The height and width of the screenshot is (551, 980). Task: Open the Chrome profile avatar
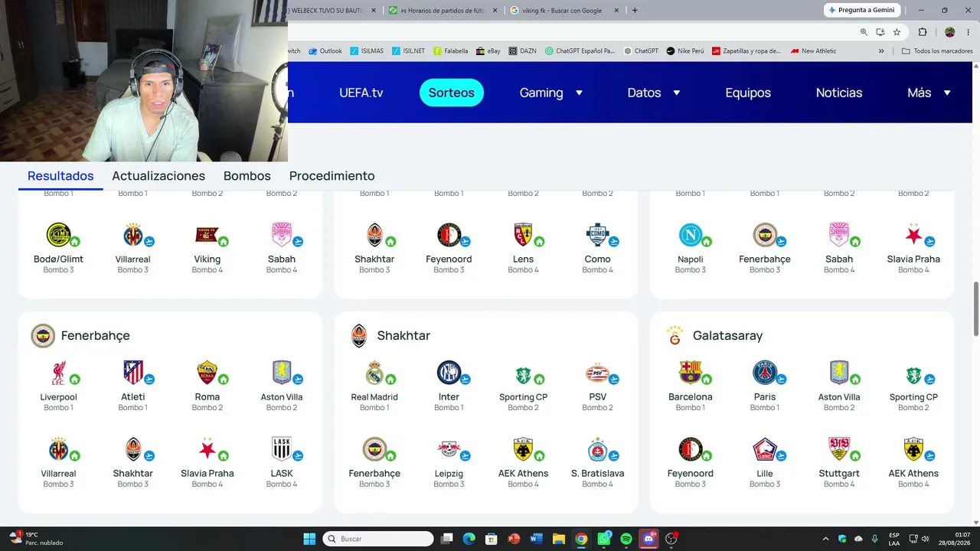(949, 32)
